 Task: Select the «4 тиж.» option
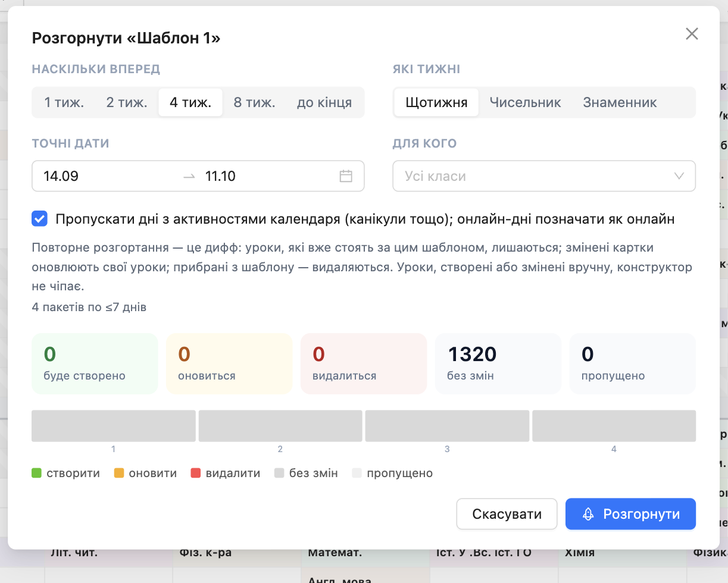click(190, 102)
